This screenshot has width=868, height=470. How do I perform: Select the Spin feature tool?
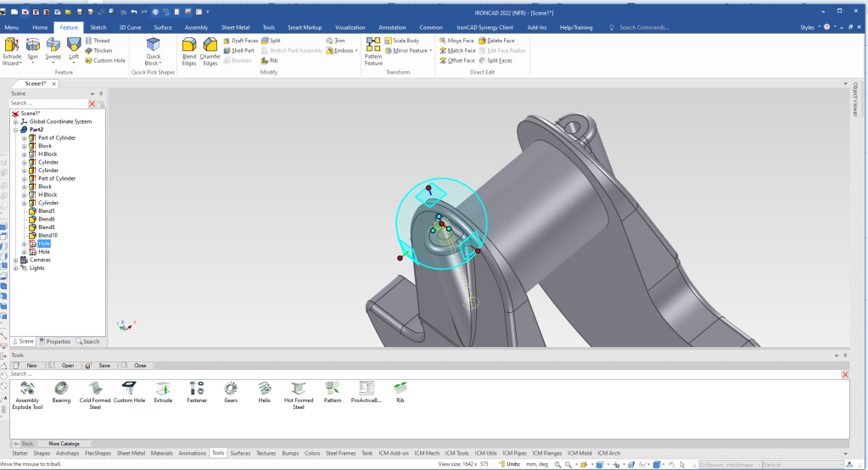32,45
